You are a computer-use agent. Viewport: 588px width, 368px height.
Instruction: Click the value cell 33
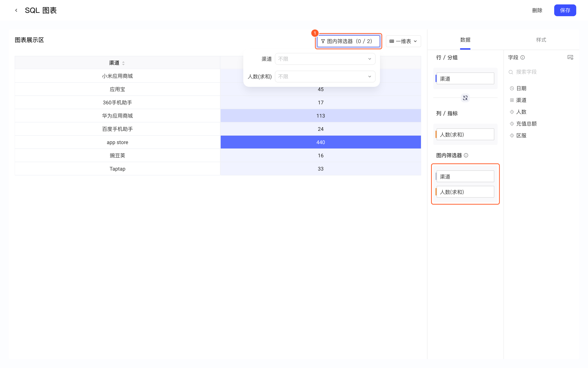(320, 169)
